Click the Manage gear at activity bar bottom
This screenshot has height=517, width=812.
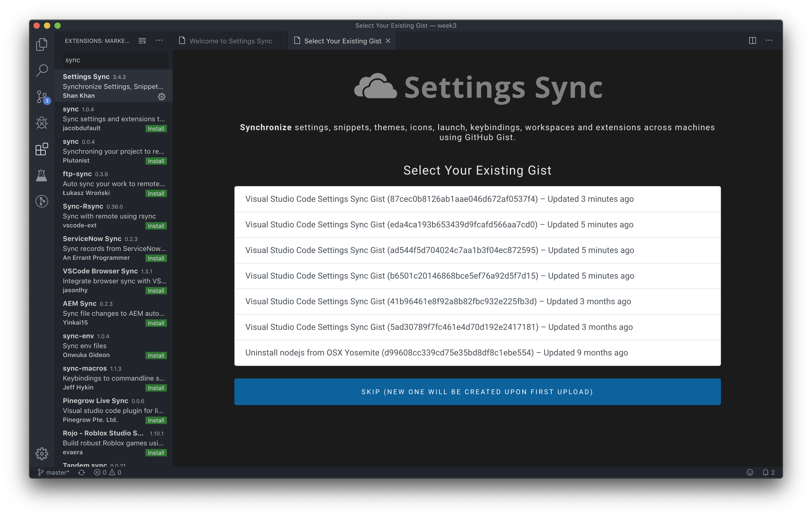point(42,454)
